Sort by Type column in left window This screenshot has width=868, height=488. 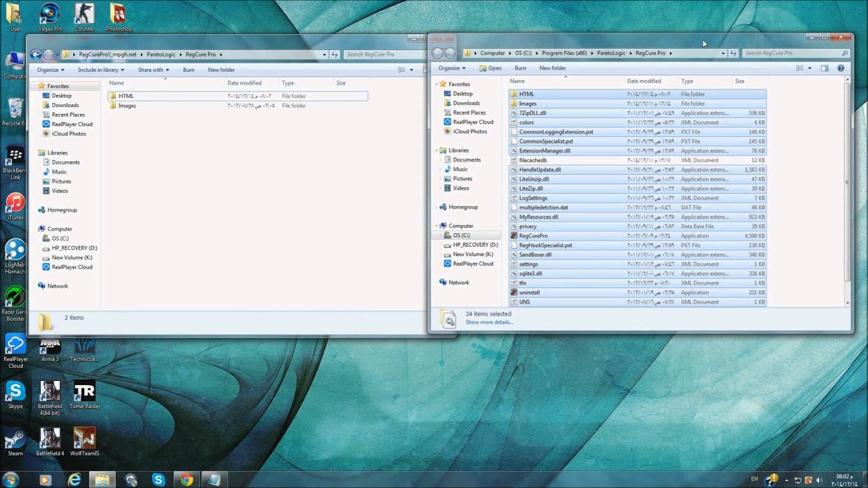tap(288, 83)
